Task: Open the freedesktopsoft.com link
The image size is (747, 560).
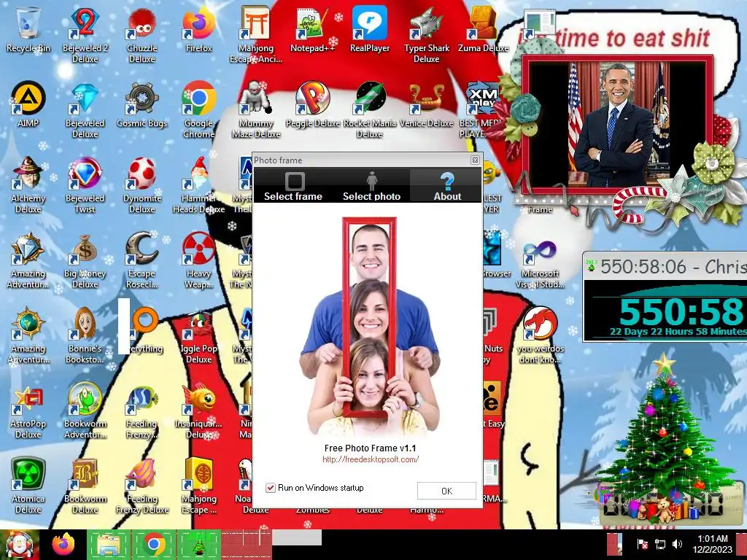Action: 371,459
